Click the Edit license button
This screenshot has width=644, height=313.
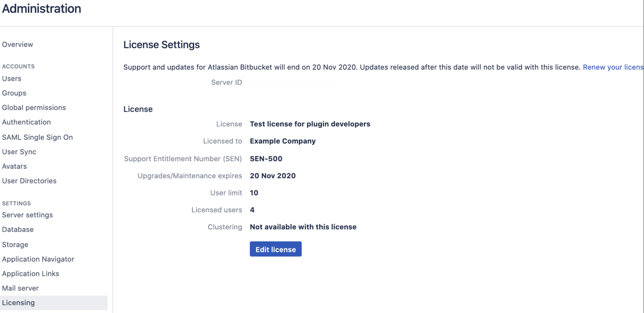(x=276, y=249)
